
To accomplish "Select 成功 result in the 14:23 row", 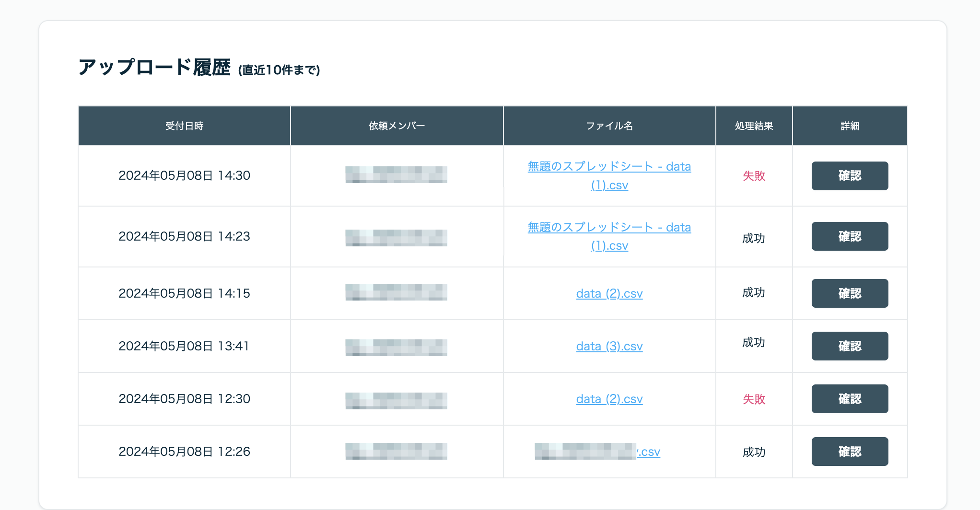I will click(754, 238).
